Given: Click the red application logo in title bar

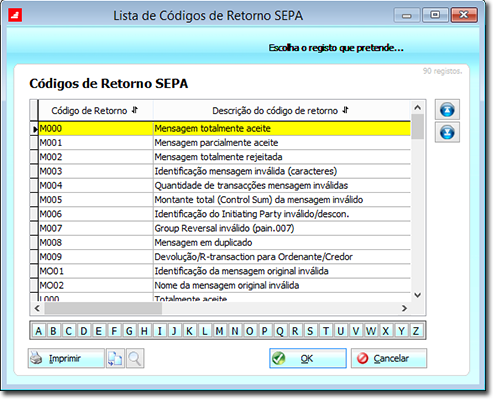Looking at the screenshot, I should coord(15,15).
